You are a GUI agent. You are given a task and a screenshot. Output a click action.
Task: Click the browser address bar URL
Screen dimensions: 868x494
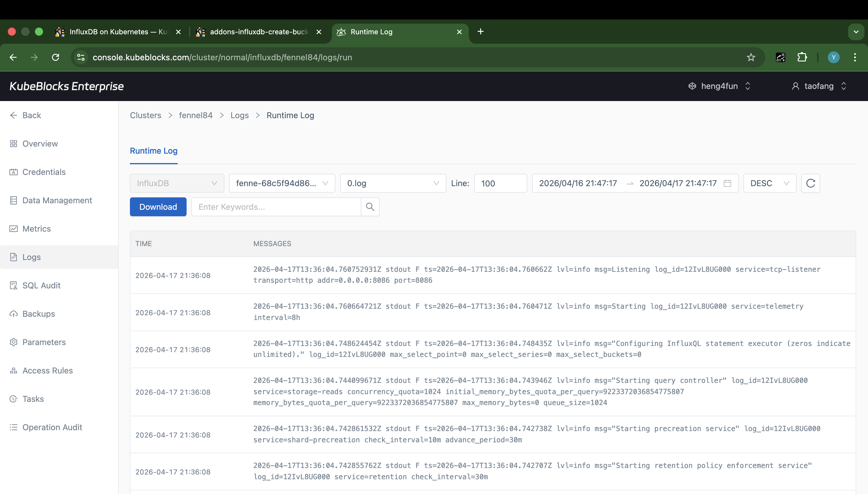222,57
